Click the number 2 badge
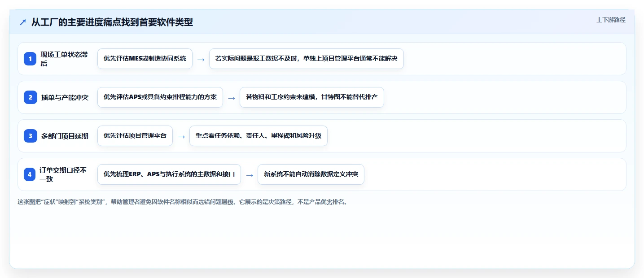Image resolution: width=644 pixels, height=278 pixels. pyautogui.click(x=30, y=97)
